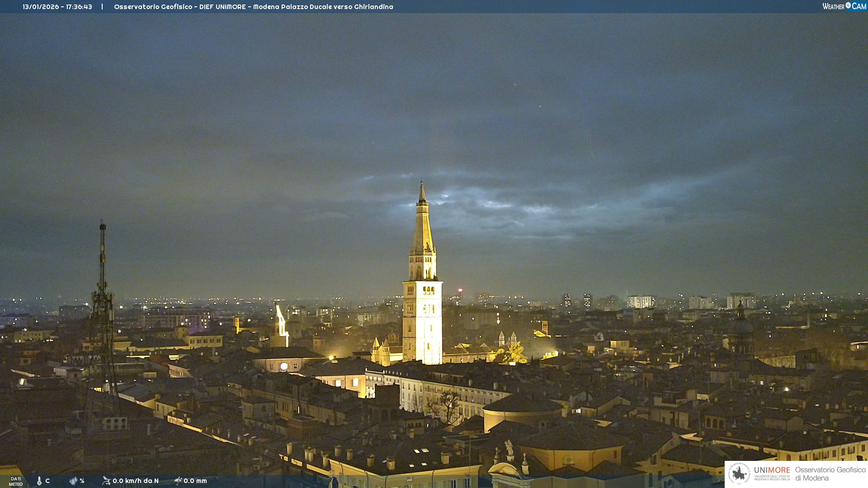The image size is (868, 488).
Task: Click the humidity droplets icon
Action: [x=73, y=481]
